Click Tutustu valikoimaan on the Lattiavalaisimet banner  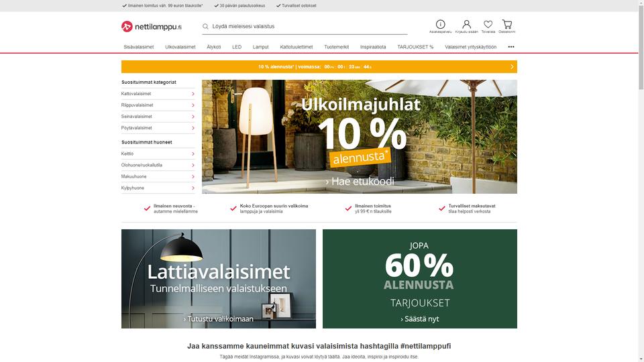(219, 319)
